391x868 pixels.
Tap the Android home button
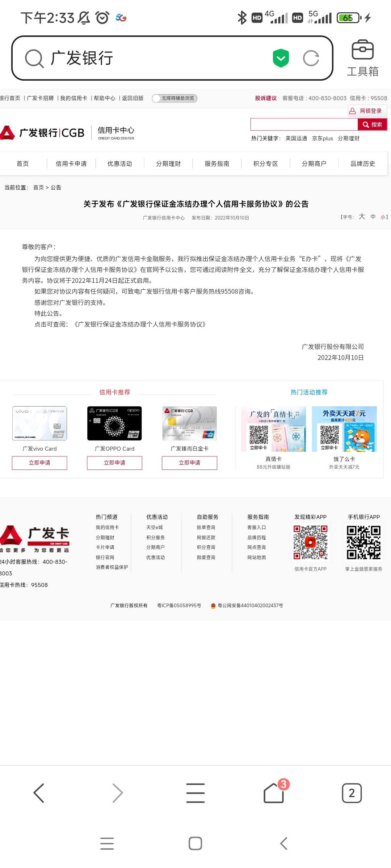pyautogui.click(x=195, y=843)
